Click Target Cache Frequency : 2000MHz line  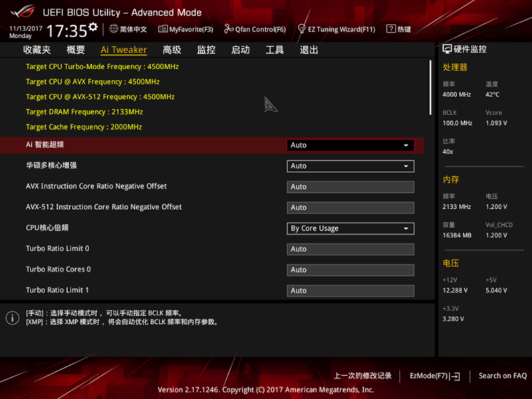point(84,127)
